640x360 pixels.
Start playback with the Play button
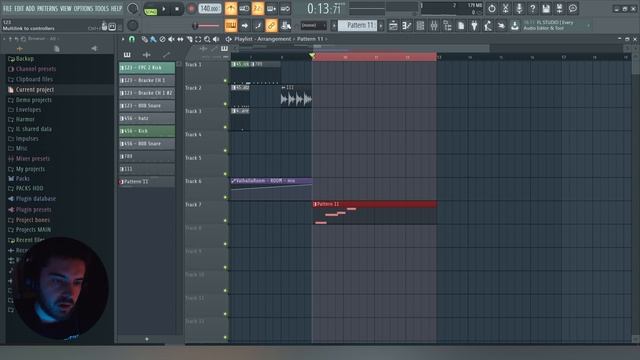(164, 9)
